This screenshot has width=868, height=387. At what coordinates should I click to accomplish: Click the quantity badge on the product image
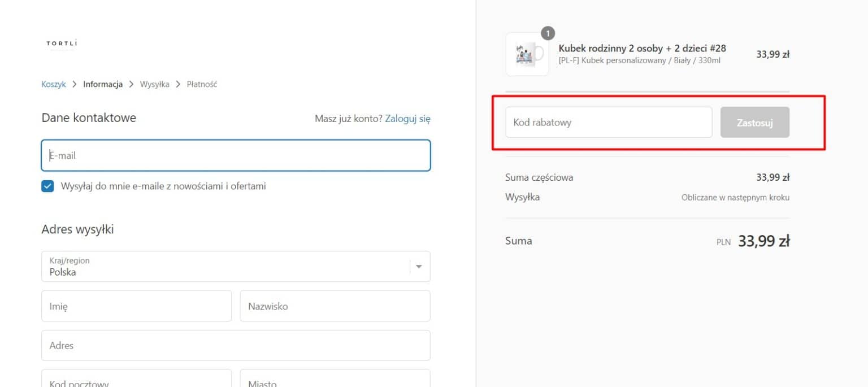click(548, 33)
